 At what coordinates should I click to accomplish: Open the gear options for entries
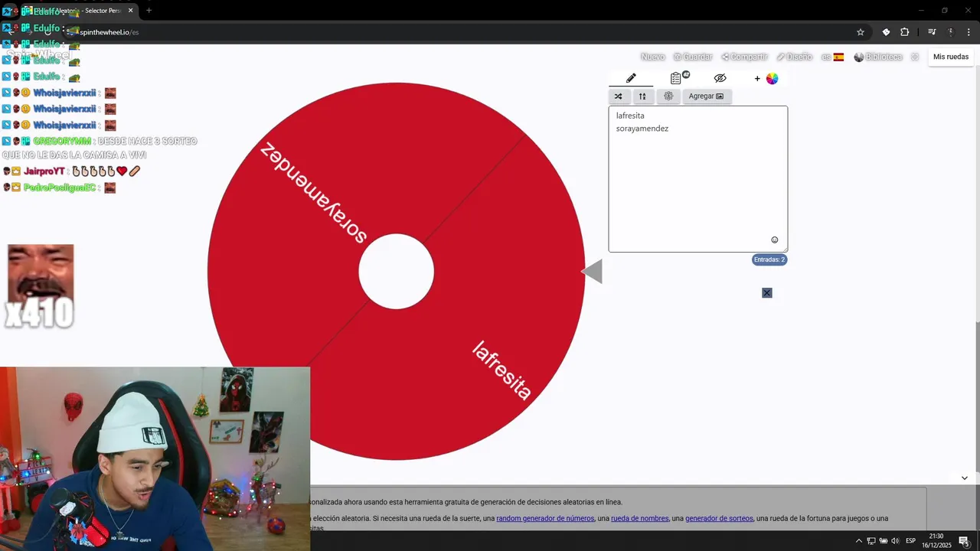[668, 96]
